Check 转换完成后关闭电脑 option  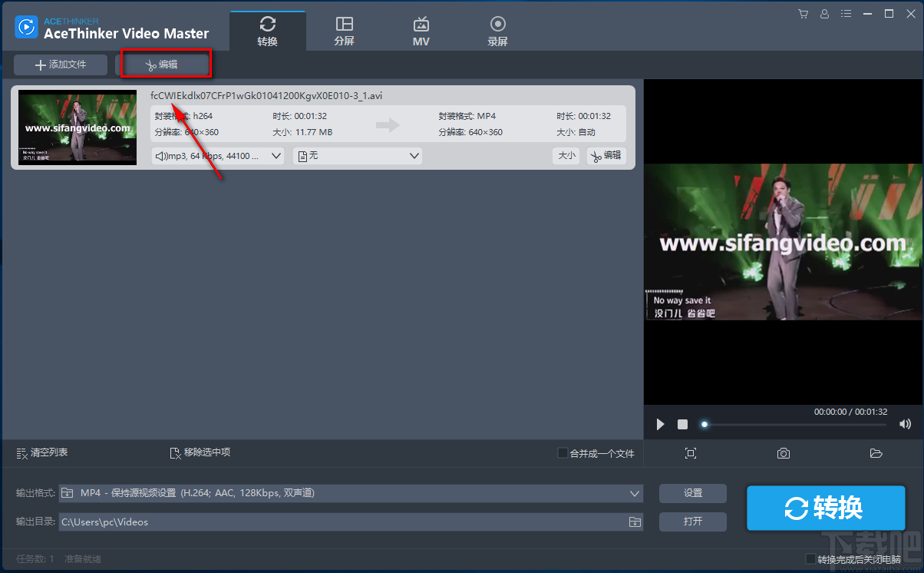click(x=810, y=559)
